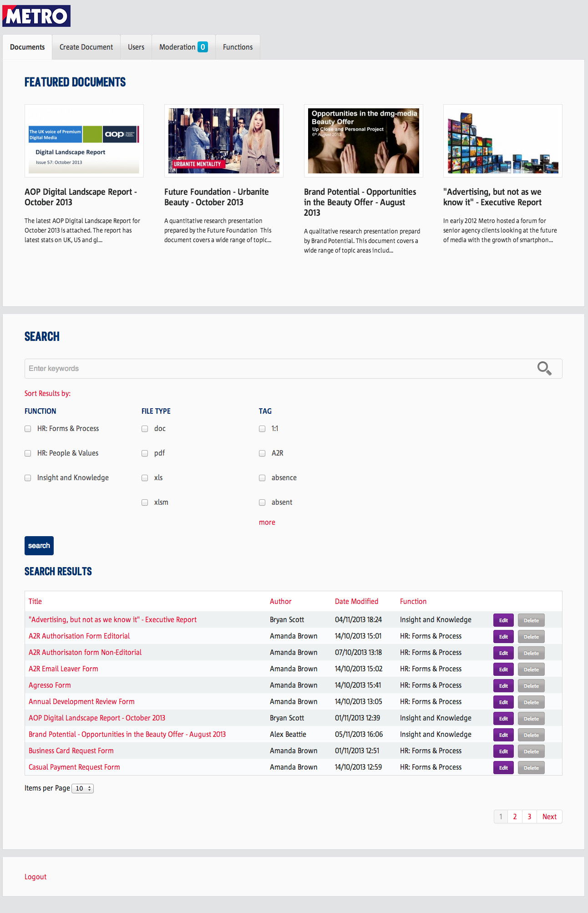
Task: Focus the Enter keywords search field
Action: click(x=294, y=369)
